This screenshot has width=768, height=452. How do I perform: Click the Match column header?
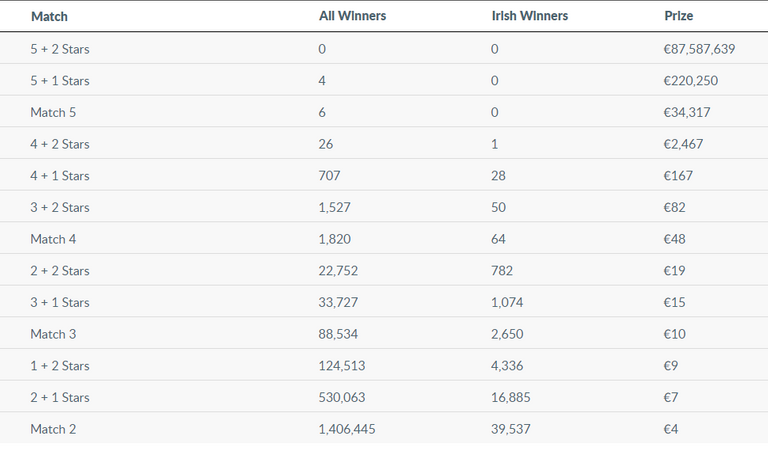coord(49,17)
